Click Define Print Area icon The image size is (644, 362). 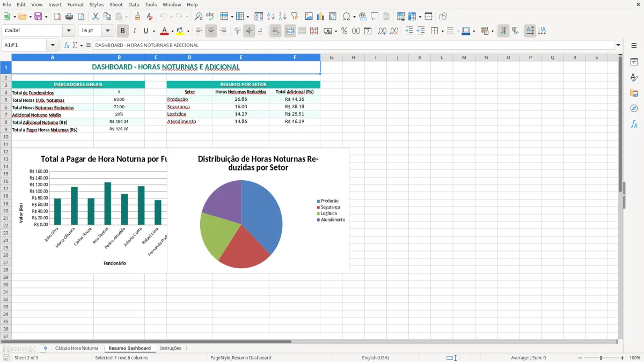[401, 17]
